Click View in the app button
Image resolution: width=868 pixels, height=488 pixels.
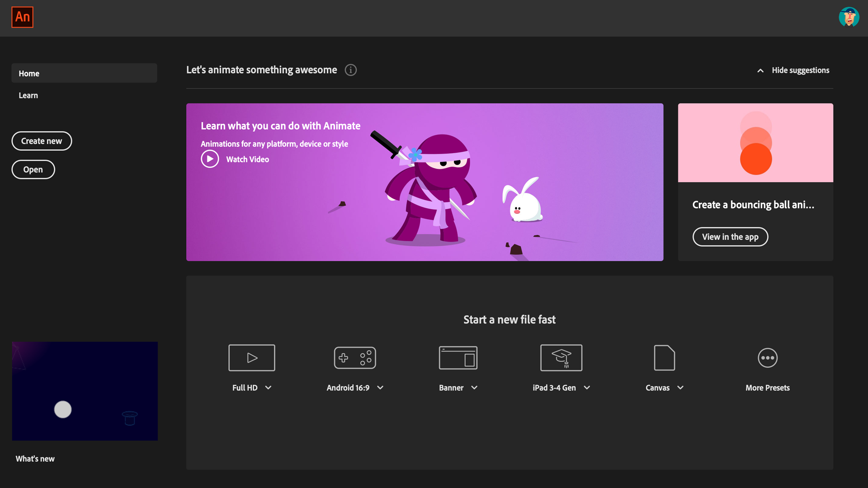[x=730, y=237]
